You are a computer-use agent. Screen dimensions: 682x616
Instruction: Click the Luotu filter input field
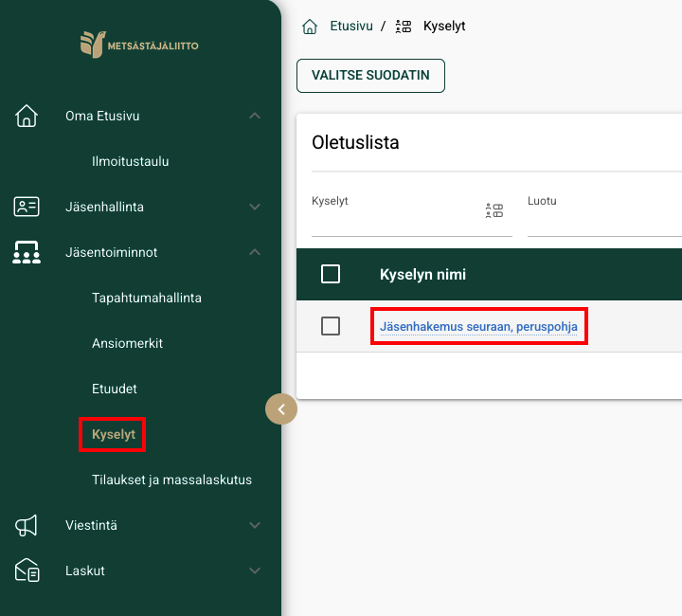coord(604,215)
